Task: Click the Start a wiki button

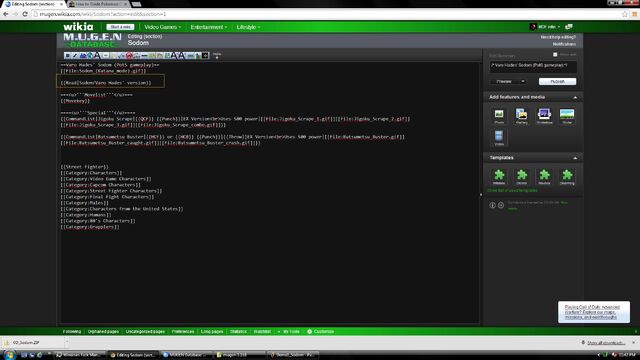Action: pos(120,27)
